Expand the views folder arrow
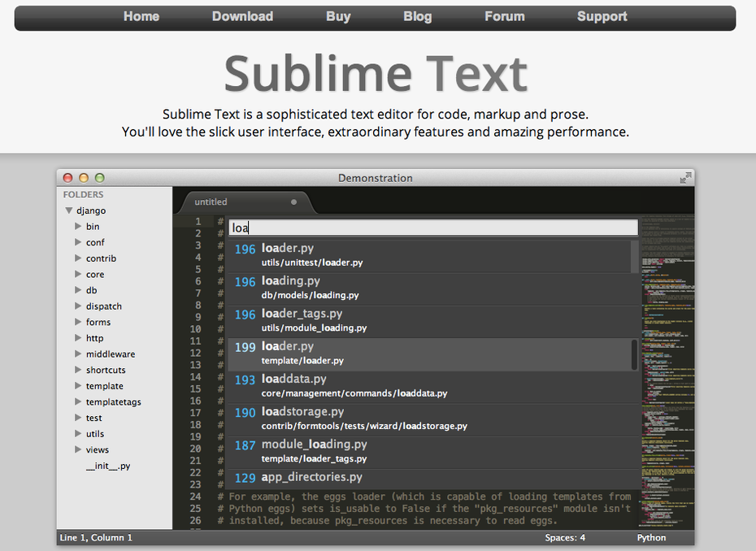This screenshot has width=756, height=551. click(78, 449)
